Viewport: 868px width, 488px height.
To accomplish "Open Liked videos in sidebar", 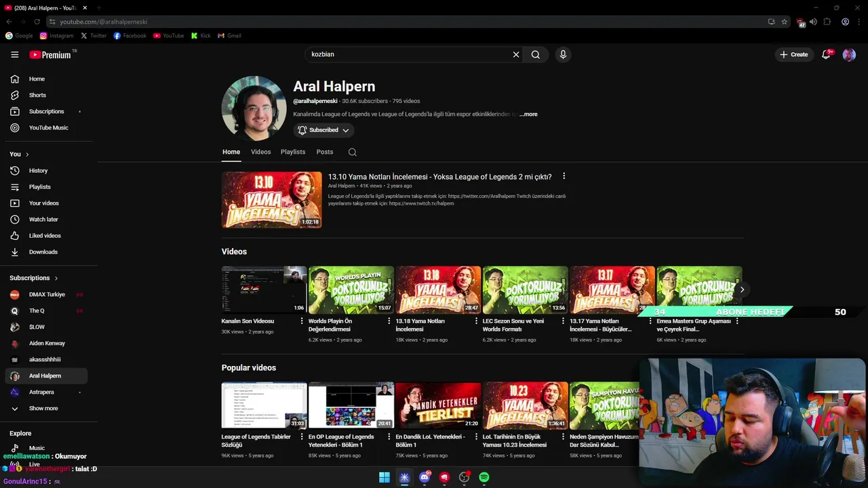I will 46,236.
